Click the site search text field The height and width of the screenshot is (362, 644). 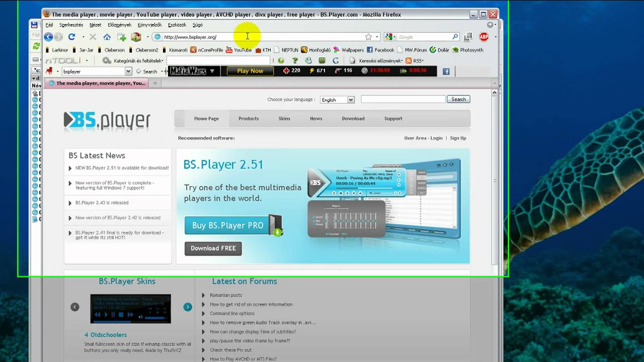point(403,100)
